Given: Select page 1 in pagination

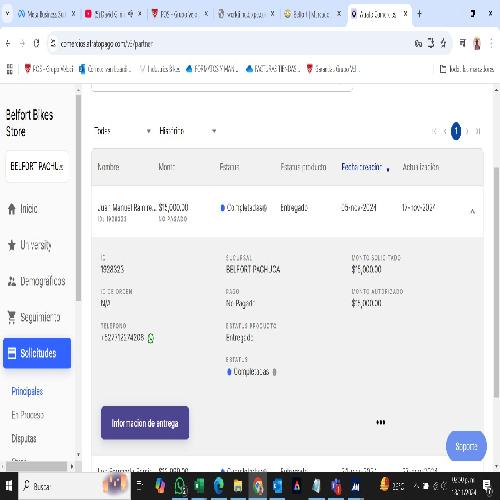Looking at the screenshot, I should pos(456,131).
